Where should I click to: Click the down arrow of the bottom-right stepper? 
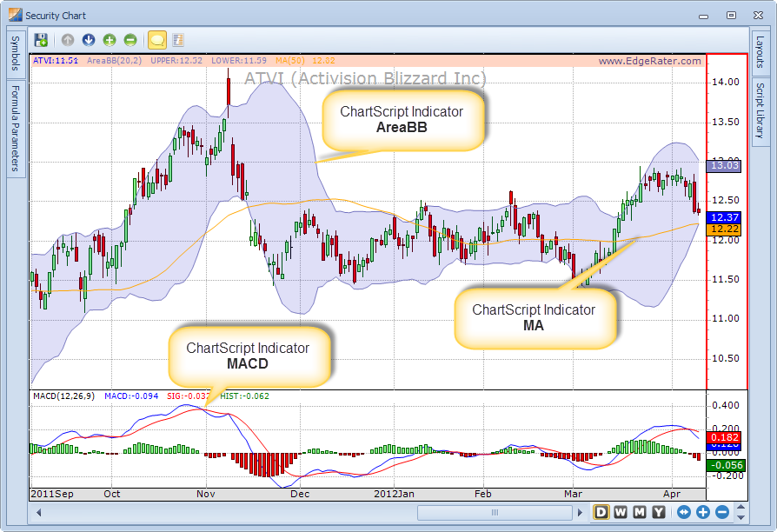(740, 517)
